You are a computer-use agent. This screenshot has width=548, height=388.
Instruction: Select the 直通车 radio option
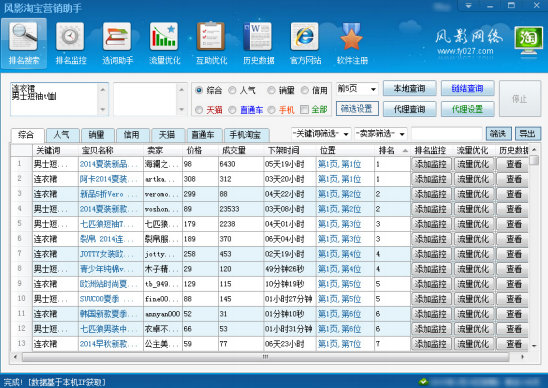(x=232, y=110)
